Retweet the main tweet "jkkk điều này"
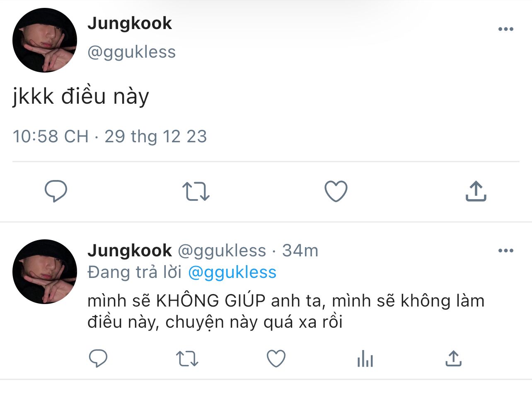 (196, 191)
